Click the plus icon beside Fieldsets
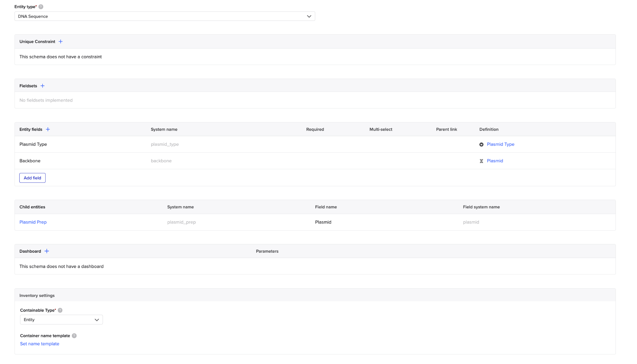 (43, 86)
